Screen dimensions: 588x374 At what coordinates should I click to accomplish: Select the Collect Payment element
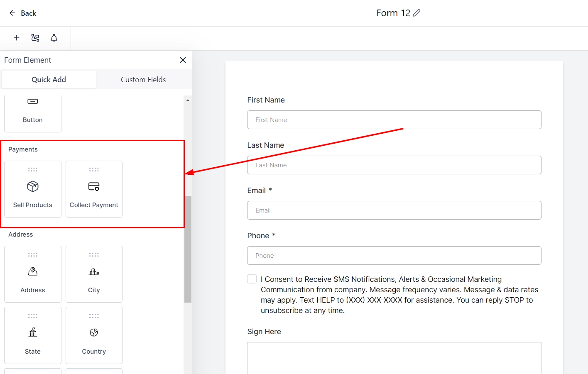[94, 189]
